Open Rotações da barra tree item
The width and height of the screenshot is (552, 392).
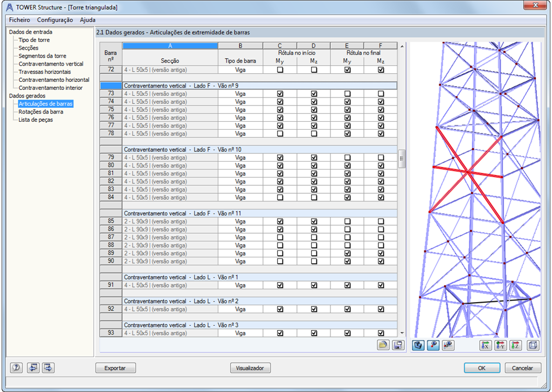(x=41, y=111)
